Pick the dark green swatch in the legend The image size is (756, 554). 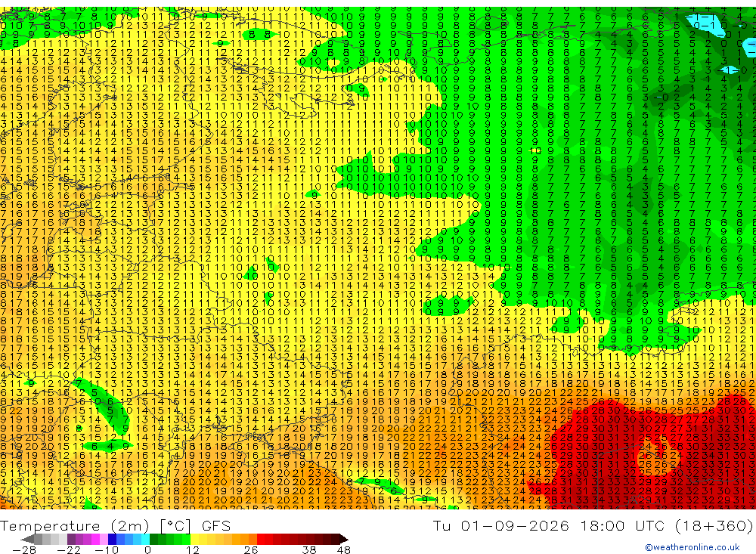coord(153,539)
